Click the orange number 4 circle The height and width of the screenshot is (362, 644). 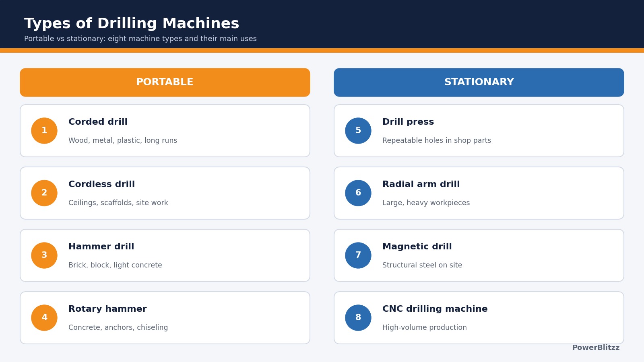(44, 318)
